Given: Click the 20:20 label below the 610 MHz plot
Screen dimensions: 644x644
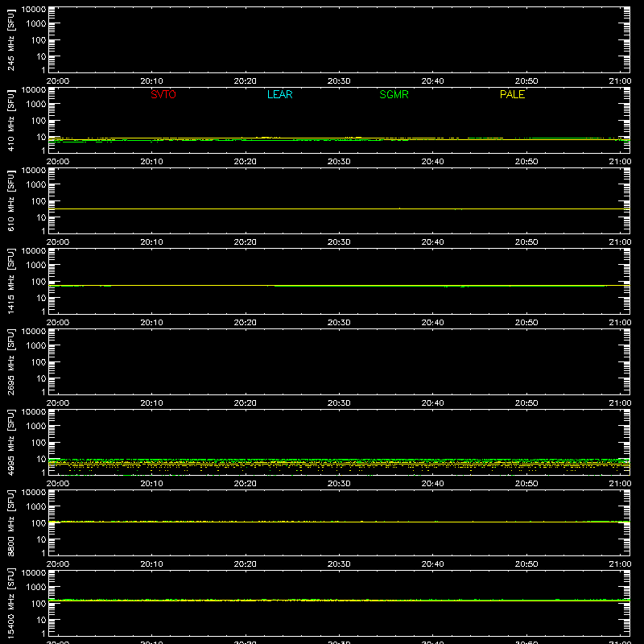Looking at the screenshot, I should point(246,242).
